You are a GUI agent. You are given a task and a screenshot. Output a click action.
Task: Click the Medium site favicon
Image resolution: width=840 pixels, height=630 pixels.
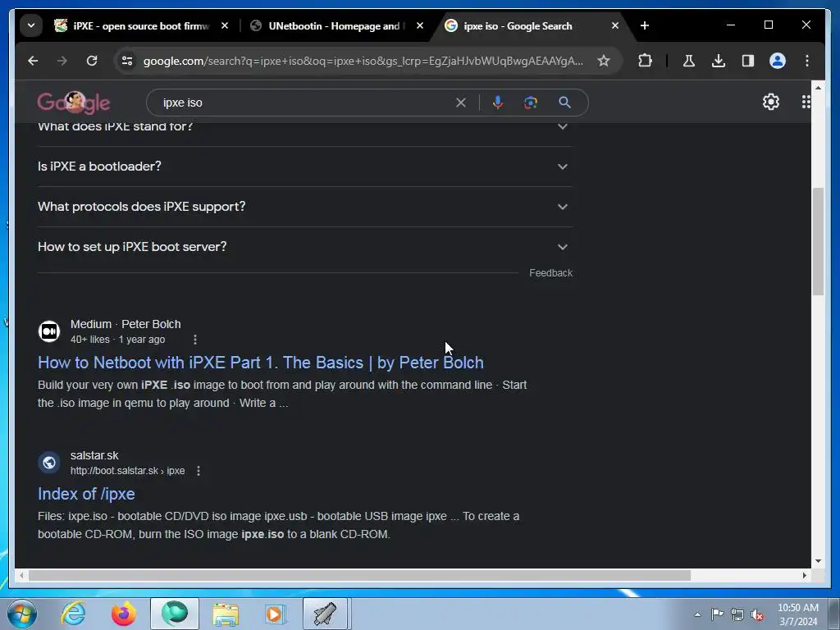click(x=49, y=331)
